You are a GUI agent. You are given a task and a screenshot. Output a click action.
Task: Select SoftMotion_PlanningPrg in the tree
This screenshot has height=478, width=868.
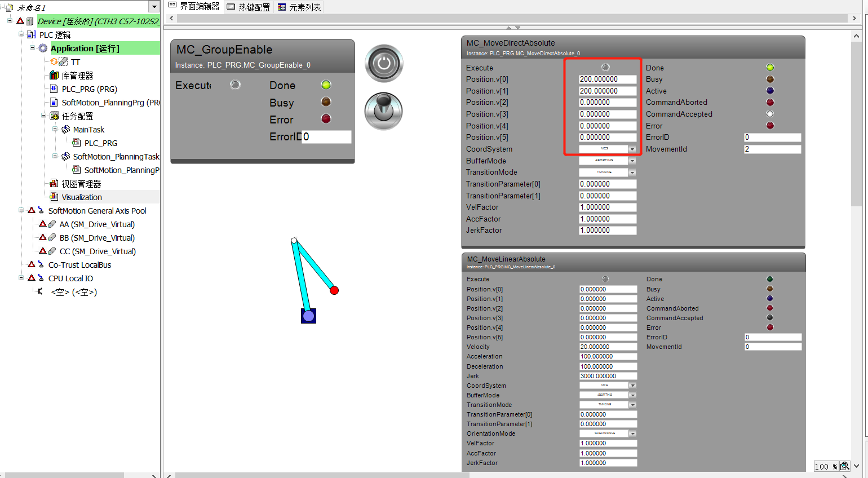coord(111,103)
